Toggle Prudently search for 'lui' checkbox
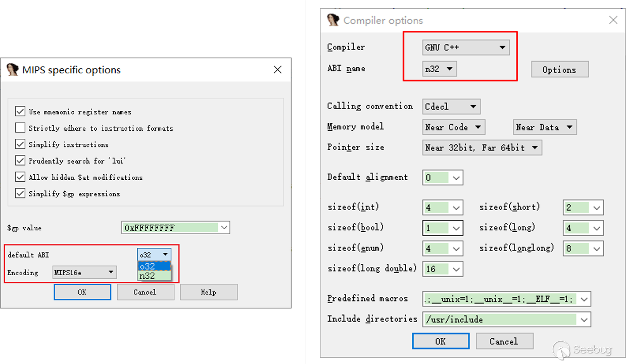 [x=20, y=161]
